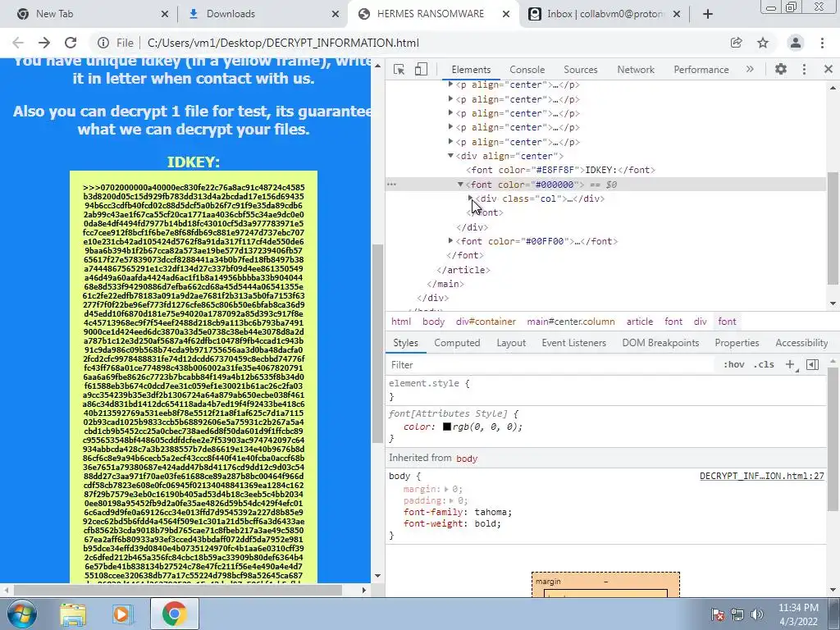Image resolution: width=840 pixels, height=630 pixels.
Task: Open the DOM Breakpoints tab
Action: pos(660,343)
